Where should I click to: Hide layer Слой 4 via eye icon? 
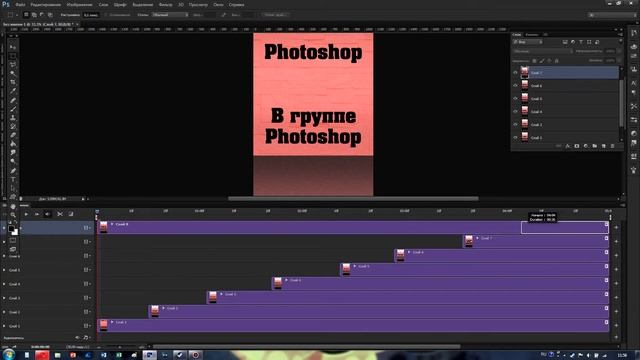coord(515,111)
